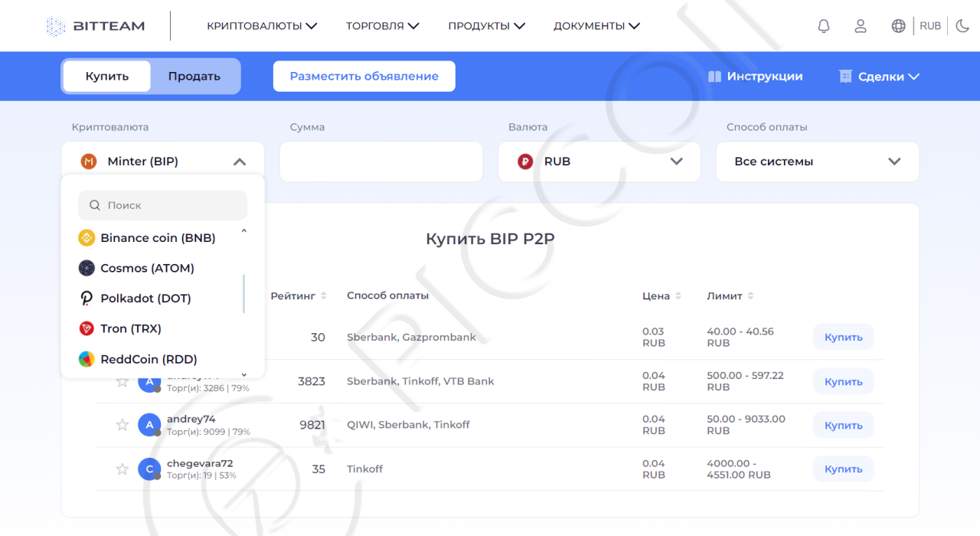Image resolution: width=980 pixels, height=536 pixels.
Task: Click the Polkadot logo icon
Action: 87,299
